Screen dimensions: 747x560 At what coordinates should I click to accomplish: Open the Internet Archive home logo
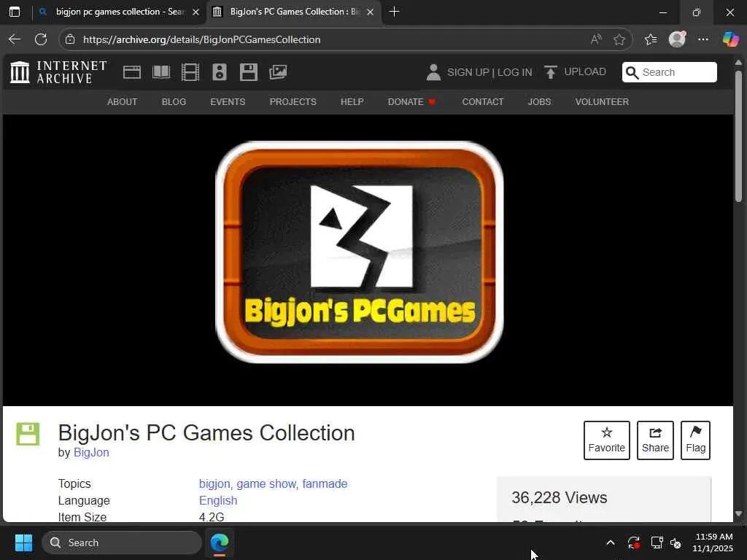58,72
